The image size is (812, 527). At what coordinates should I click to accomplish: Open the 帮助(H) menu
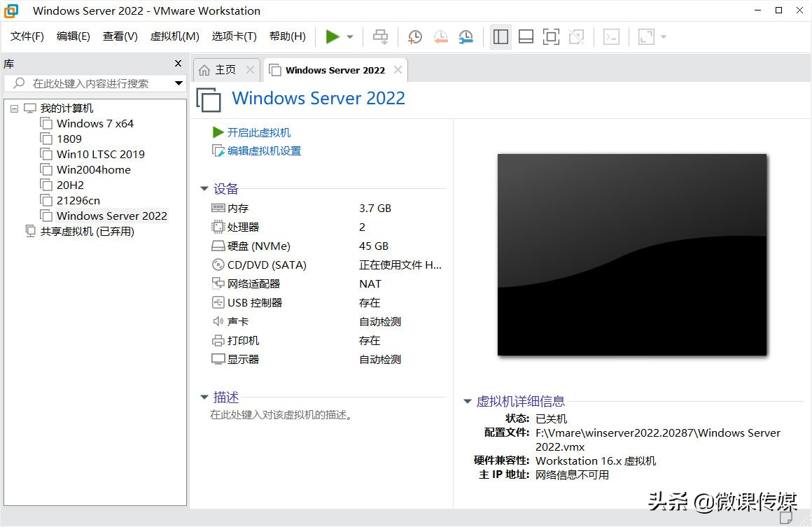point(288,36)
